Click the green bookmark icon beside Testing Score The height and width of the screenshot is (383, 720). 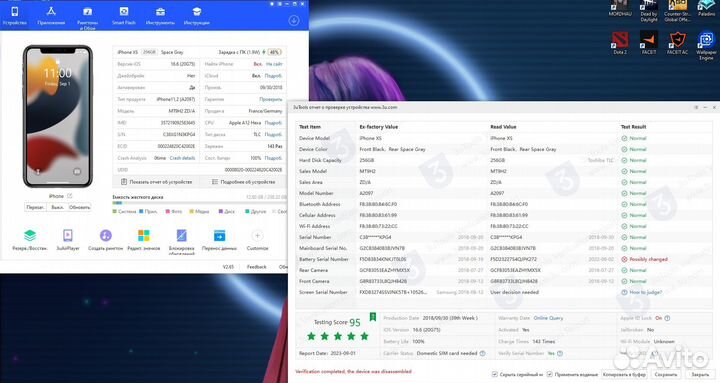pos(373,317)
